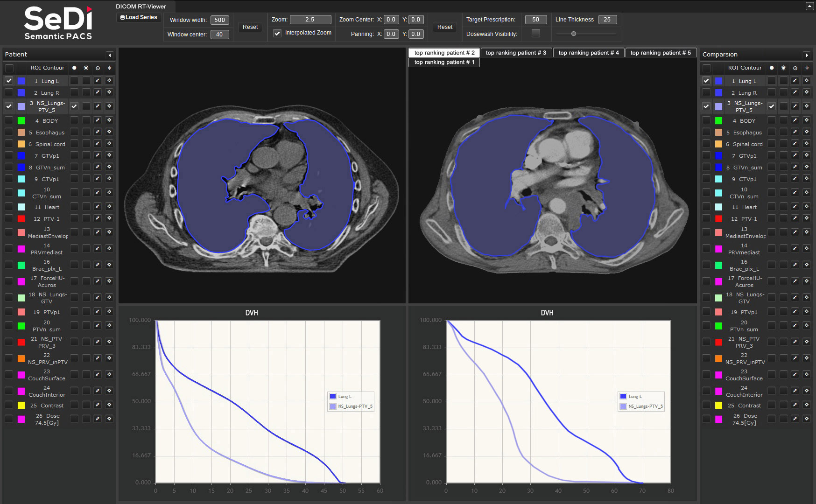The height and width of the screenshot is (504, 816).
Task: Click the zoom-to-ROI arrows icon for BODY in Comparsion panel
Action: (795, 120)
